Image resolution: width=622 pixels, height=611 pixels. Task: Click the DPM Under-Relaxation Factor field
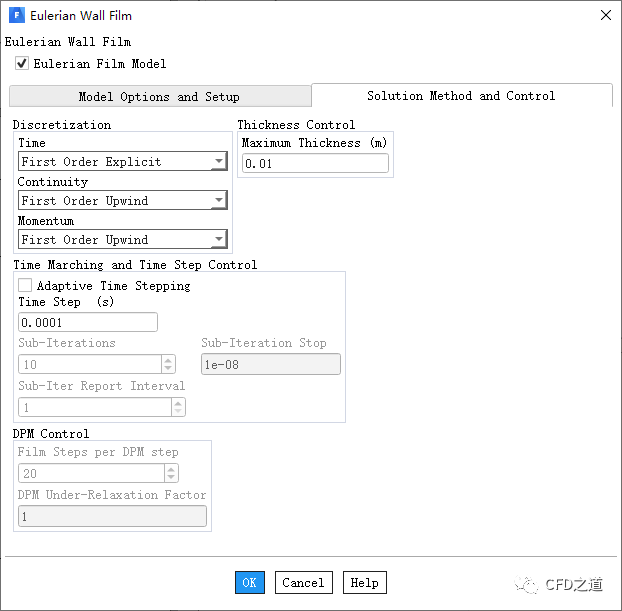(x=112, y=516)
